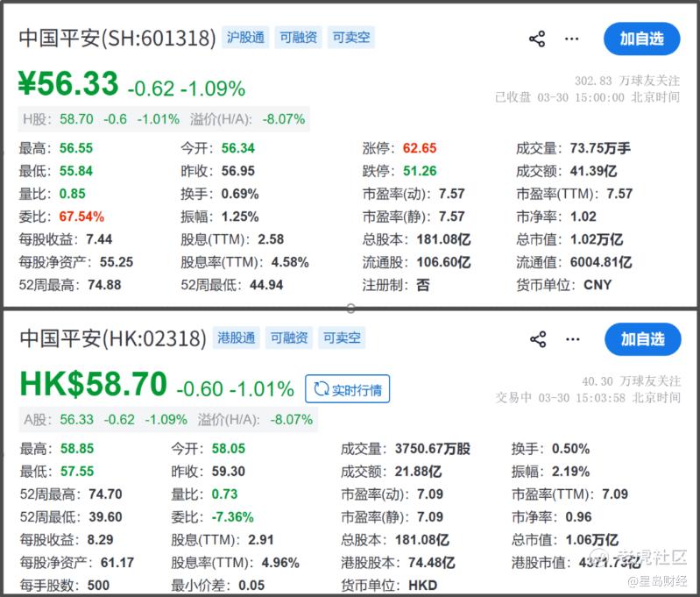The height and width of the screenshot is (597, 700).
Task: Click 货币单位 value HKD
Action: [x=423, y=586]
